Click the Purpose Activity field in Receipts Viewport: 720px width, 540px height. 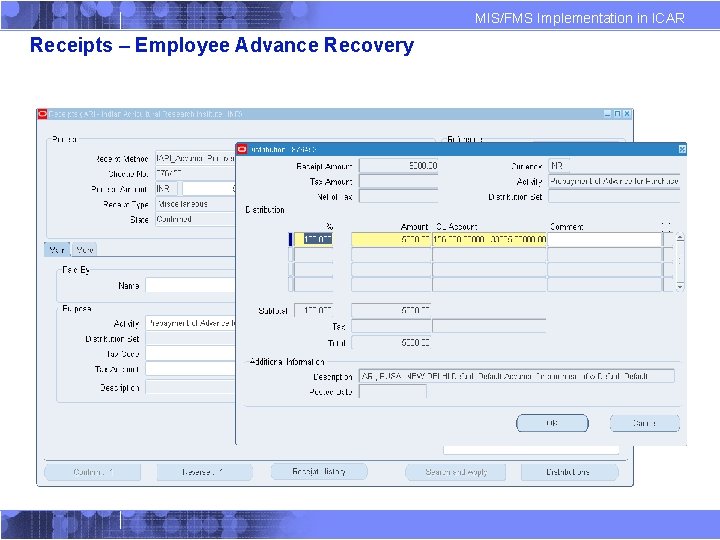pyautogui.click(x=190, y=323)
